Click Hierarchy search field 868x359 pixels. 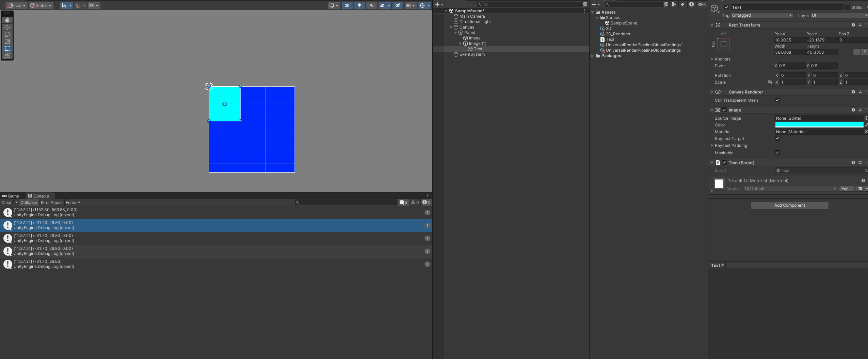(529, 4)
